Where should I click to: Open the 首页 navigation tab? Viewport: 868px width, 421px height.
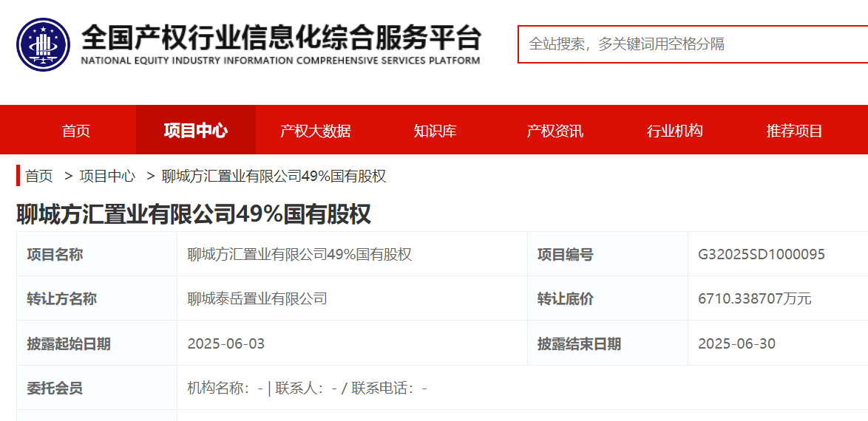(x=76, y=131)
